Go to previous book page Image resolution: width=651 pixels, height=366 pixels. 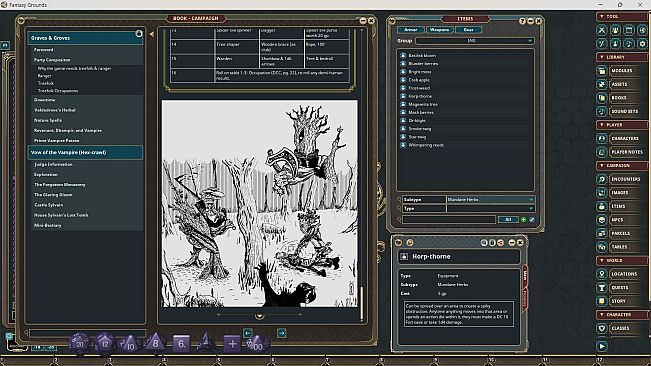(x=248, y=333)
